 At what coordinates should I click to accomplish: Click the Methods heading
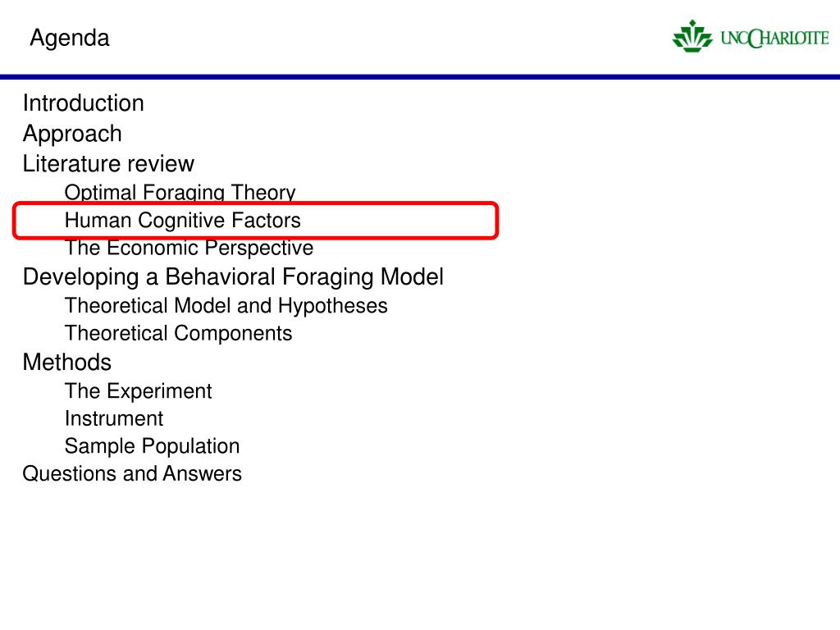pos(67,362)
